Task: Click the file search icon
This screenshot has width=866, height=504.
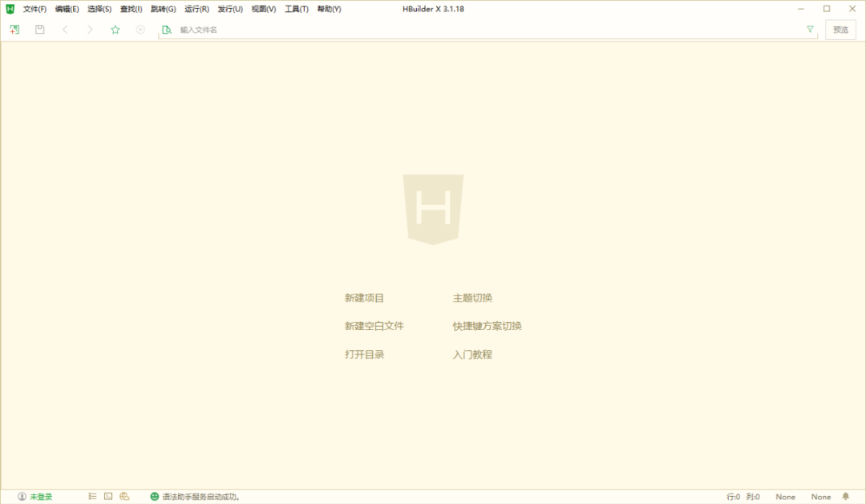Action: (166, 30)
